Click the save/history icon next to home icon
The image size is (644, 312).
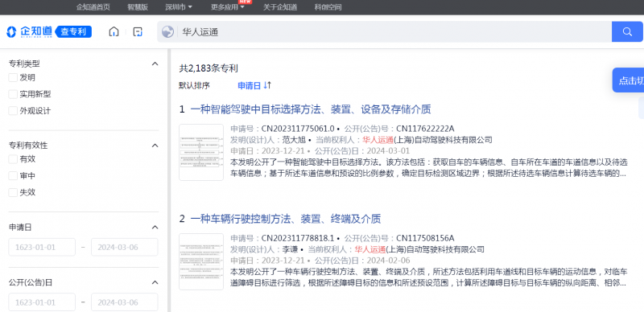(x=138, y=31)
